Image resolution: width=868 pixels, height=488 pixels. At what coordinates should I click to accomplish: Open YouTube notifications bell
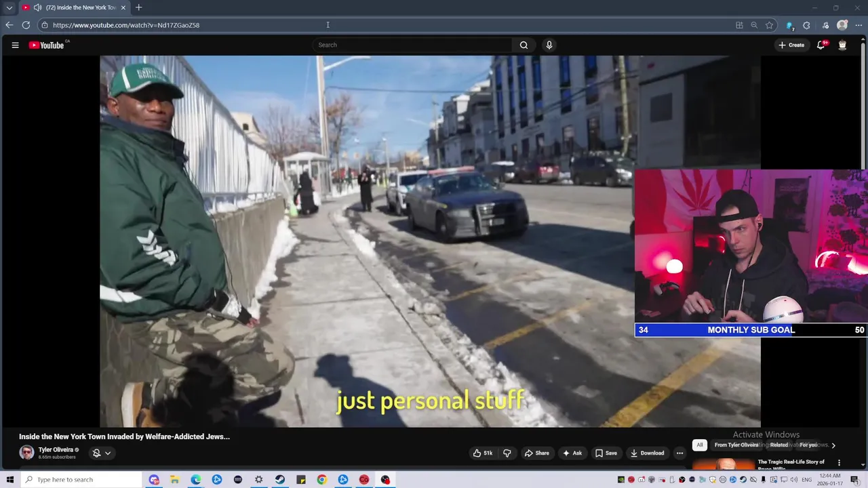coord(821,45)
